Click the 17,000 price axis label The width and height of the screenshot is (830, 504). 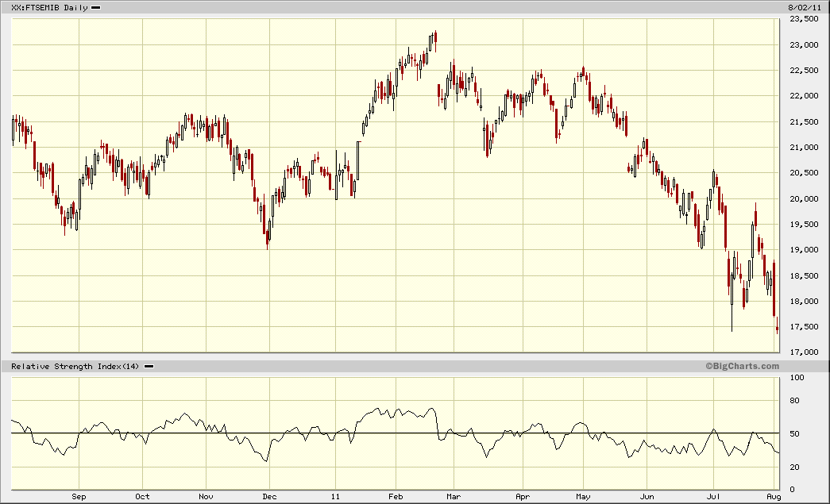coord(804,352)
